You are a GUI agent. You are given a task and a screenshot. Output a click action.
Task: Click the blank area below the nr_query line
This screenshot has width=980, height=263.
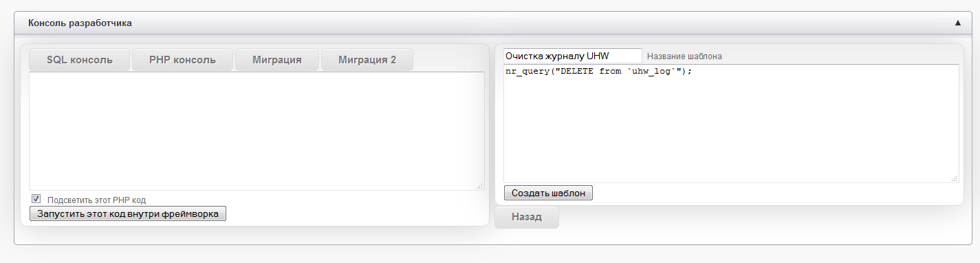click(731, 131)
